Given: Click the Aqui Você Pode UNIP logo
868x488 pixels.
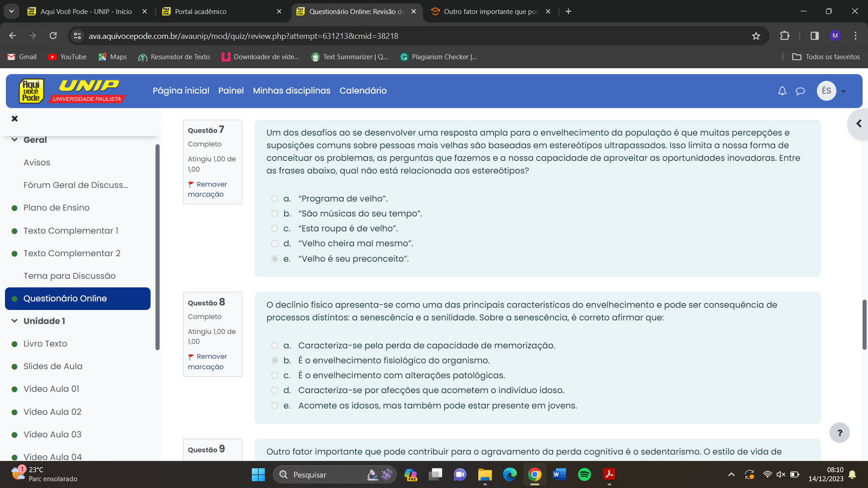Looking at the screenshot, I should coord(71,91).
